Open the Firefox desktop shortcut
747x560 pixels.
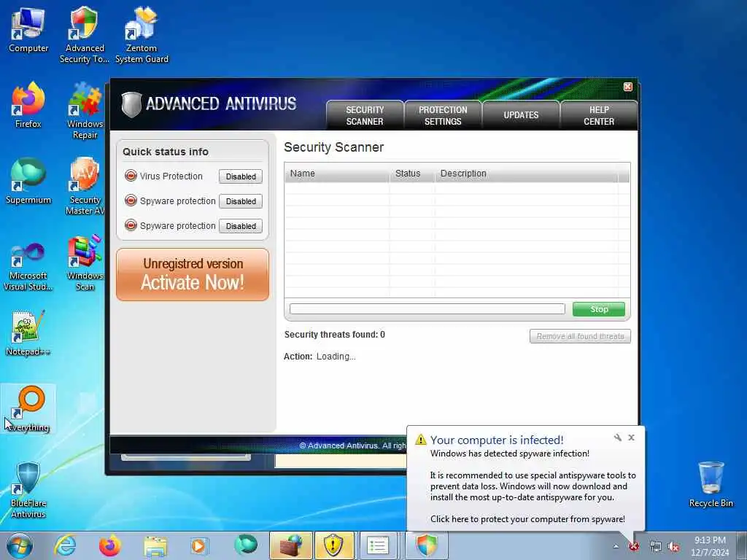tap(28, 105)
